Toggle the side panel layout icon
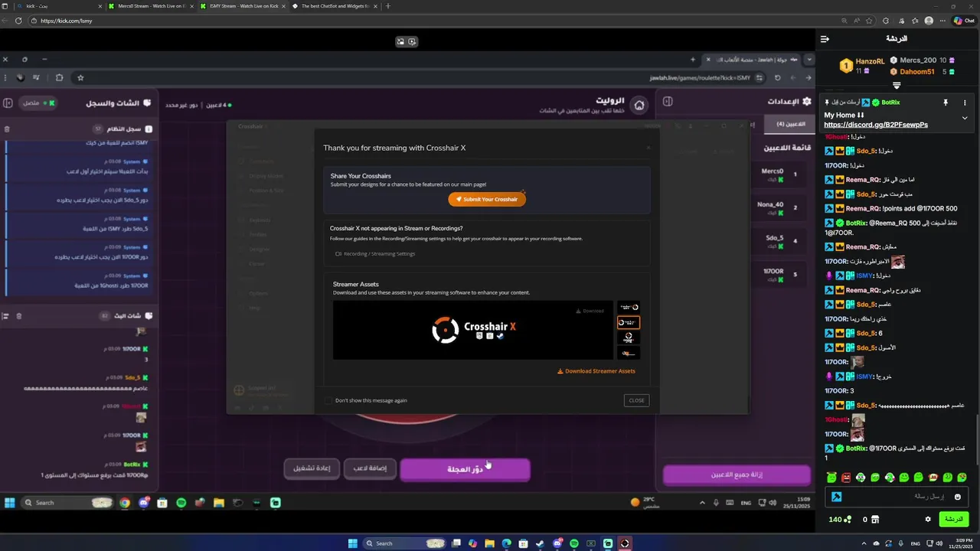The image size is (980, 551). 667,101
